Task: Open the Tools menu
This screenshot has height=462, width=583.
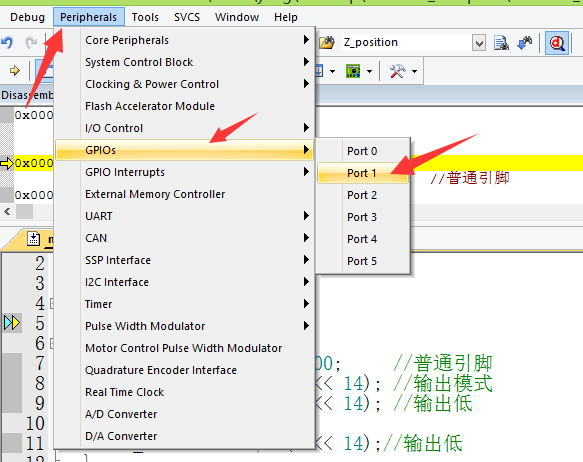Action: tap(145, 17)
